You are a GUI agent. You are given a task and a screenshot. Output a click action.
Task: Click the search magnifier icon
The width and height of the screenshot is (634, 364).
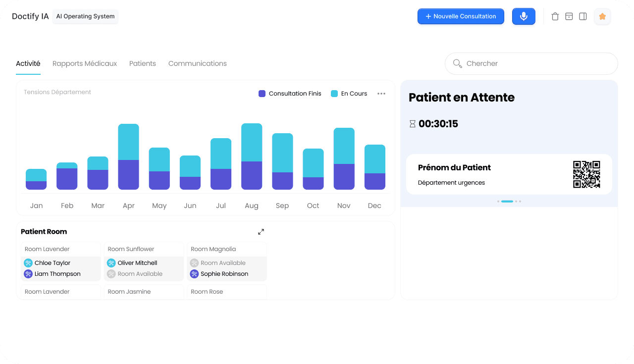tap(458, 63)
